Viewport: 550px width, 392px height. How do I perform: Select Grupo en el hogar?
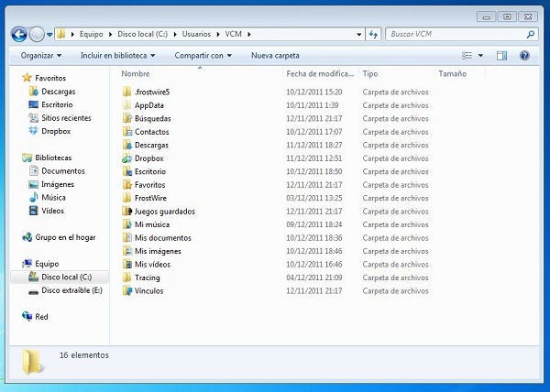[65, 237]
